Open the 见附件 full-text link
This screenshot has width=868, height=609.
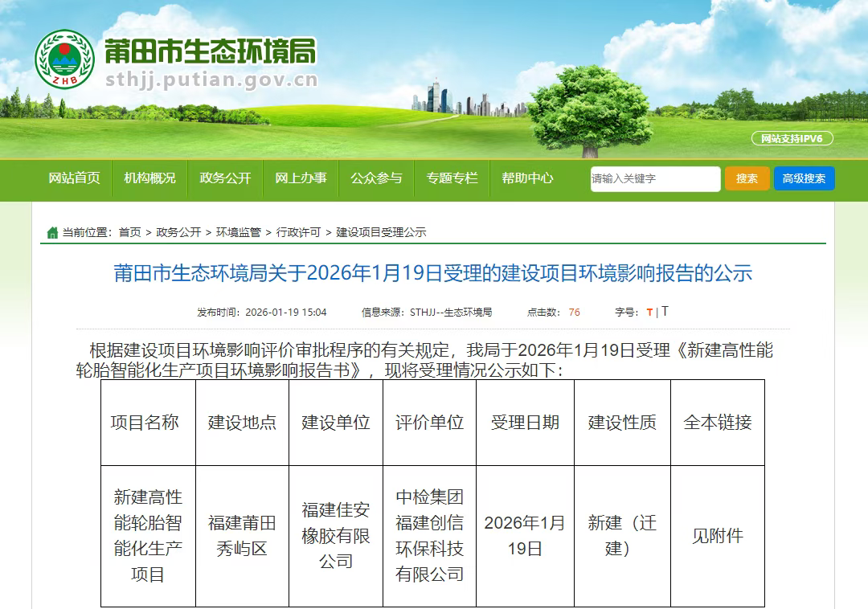point(717,536)
